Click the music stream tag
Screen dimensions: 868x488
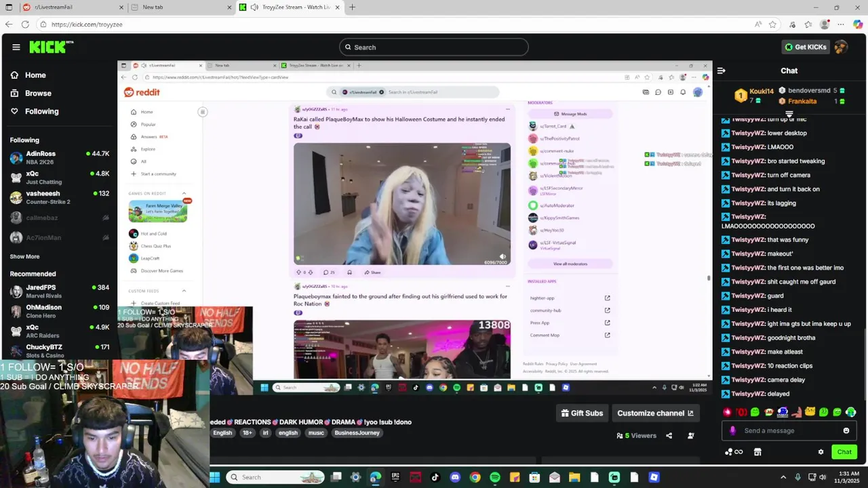(x=316, y=433)
